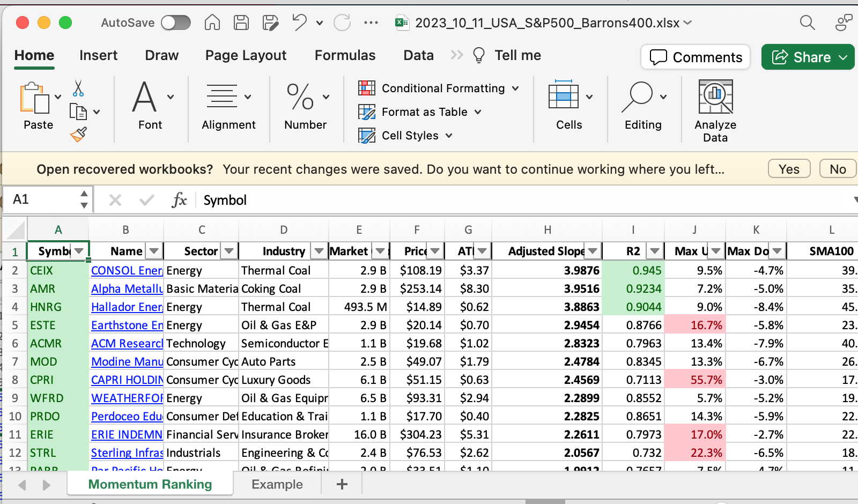The height and width of the screenshot is (504, 858).
Task: Add a new sheet with plus button
Action: pos(342,484)
